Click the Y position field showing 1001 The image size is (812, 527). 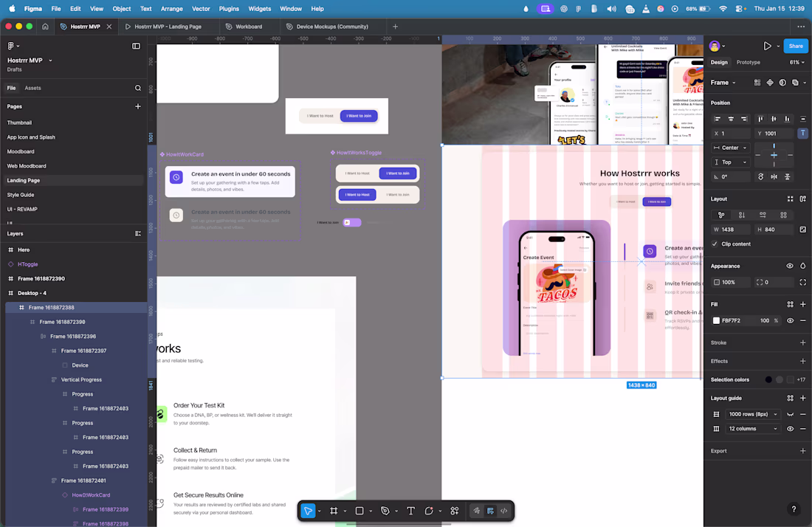774,133
